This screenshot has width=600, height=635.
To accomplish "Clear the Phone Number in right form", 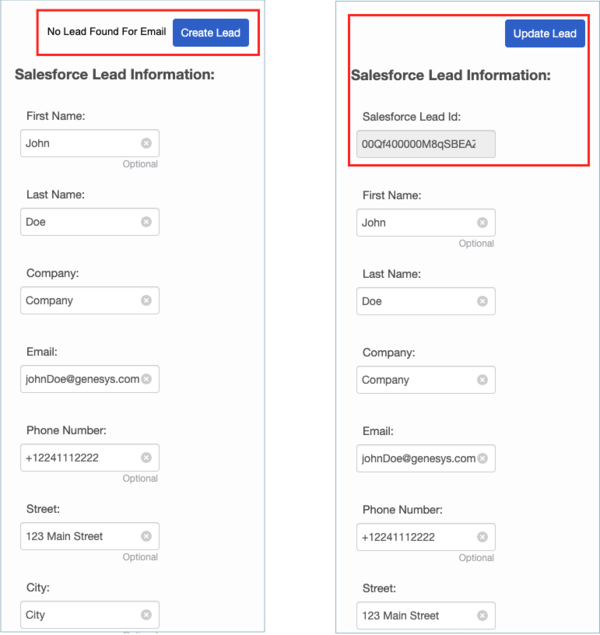I will [482, 537].
